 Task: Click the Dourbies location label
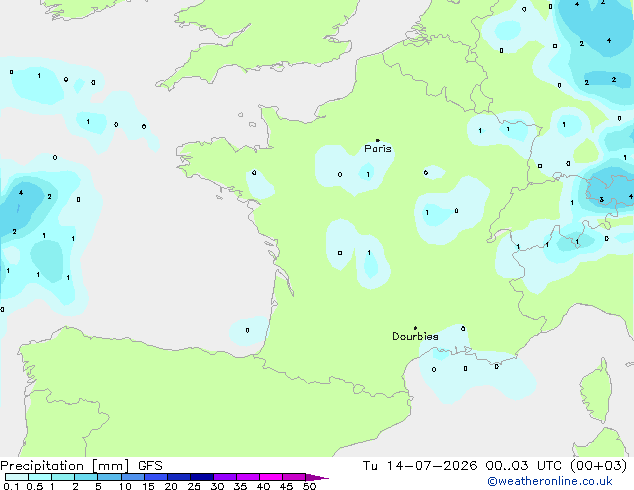point(415,336)
